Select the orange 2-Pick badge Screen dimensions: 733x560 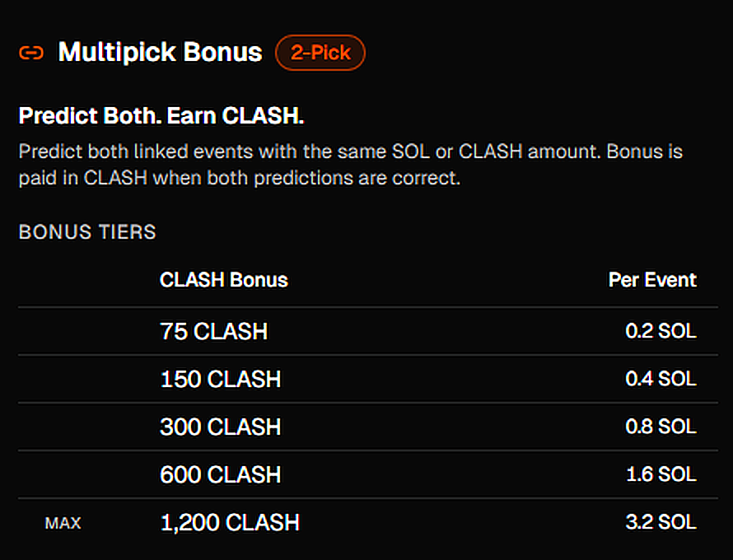[x=320, y=54]
